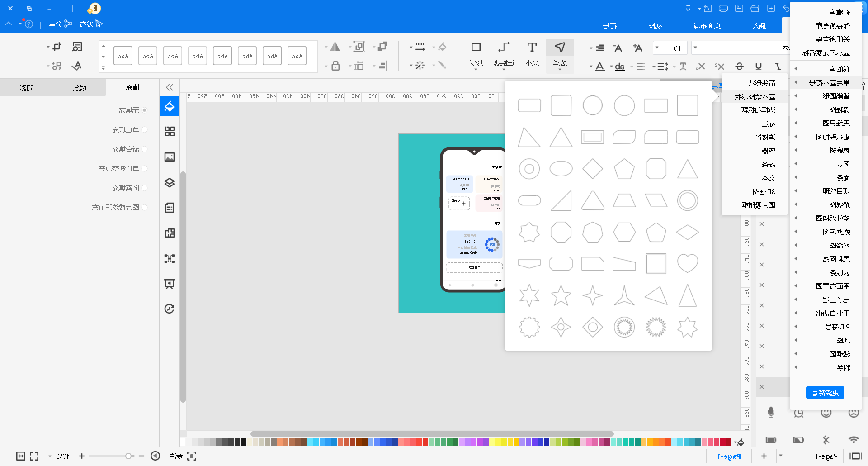Click the 分享 share button
868x466 pixels.
[x=60, y=24]
